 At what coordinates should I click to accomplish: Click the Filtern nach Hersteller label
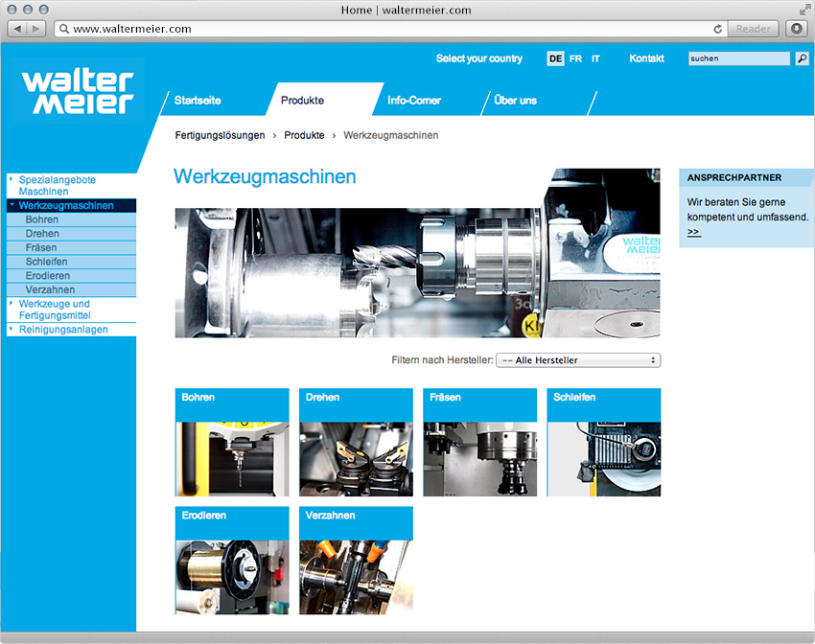point(442,360)
